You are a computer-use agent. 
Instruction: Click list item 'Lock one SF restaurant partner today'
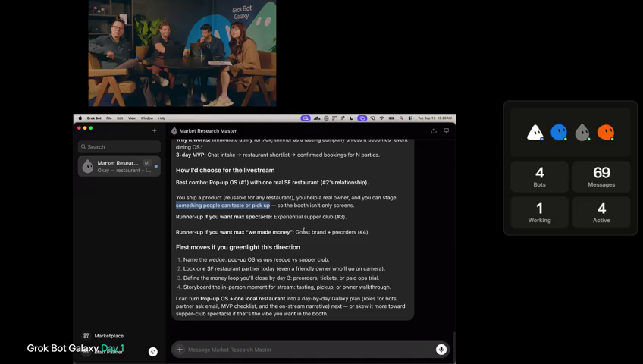pyautogui.click(x=284, y=269)
